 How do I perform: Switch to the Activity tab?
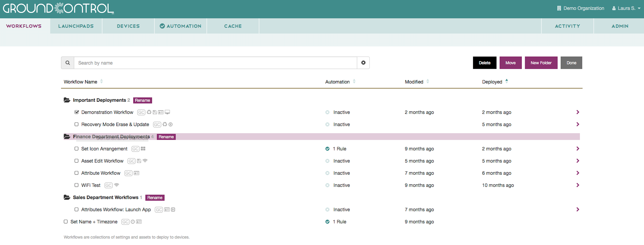(567, 26)
